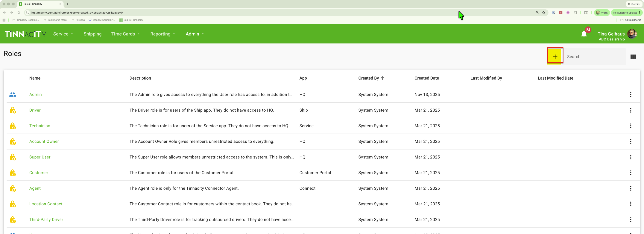Open the Admin navigation menu
The width and height of the screenshot is (644, 234).
pos(194,34)
